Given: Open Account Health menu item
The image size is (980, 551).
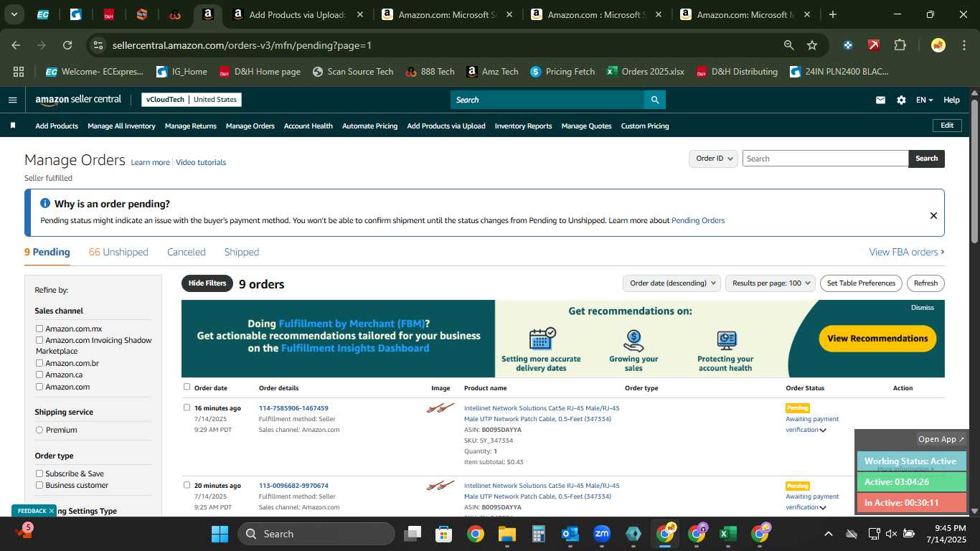Looking at the screenshot, I should point(308,126).
